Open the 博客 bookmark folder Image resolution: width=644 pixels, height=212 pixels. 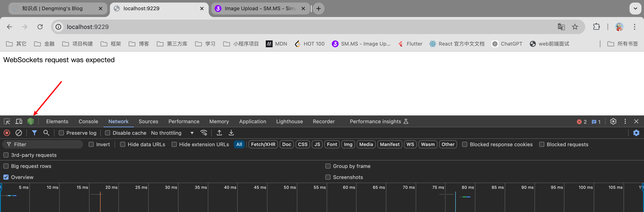[x=139, y=44]
